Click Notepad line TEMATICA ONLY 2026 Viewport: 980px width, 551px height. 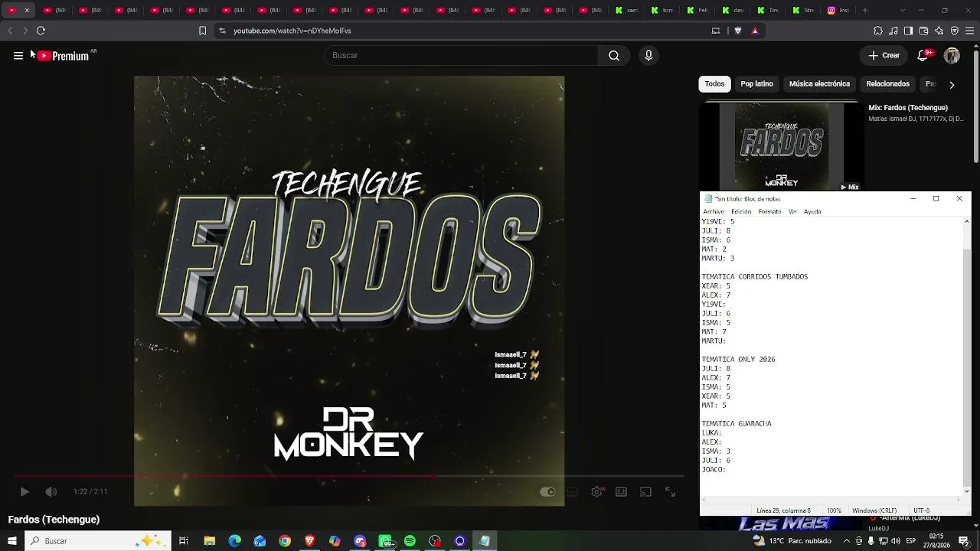click(739, 360)
